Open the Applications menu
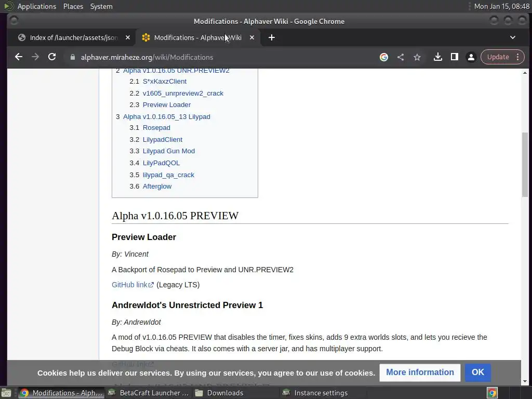This screenshot has width=532, height=399. [37, 6]
